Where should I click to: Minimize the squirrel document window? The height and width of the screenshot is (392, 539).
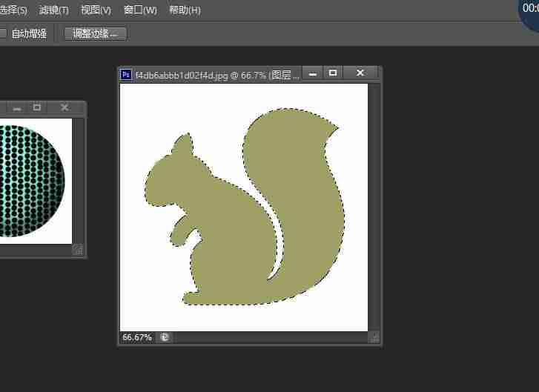(312, 73)
